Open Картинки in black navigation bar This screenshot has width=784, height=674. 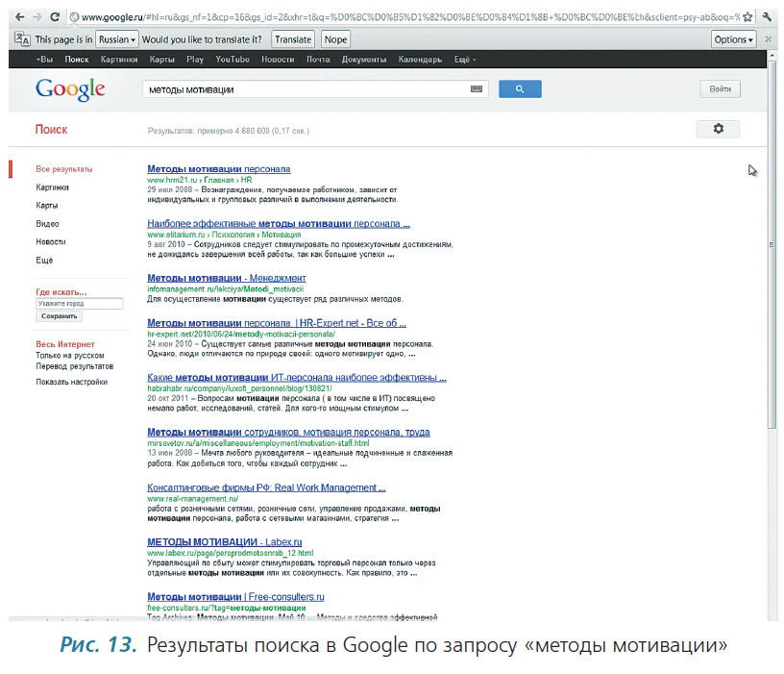119,60
